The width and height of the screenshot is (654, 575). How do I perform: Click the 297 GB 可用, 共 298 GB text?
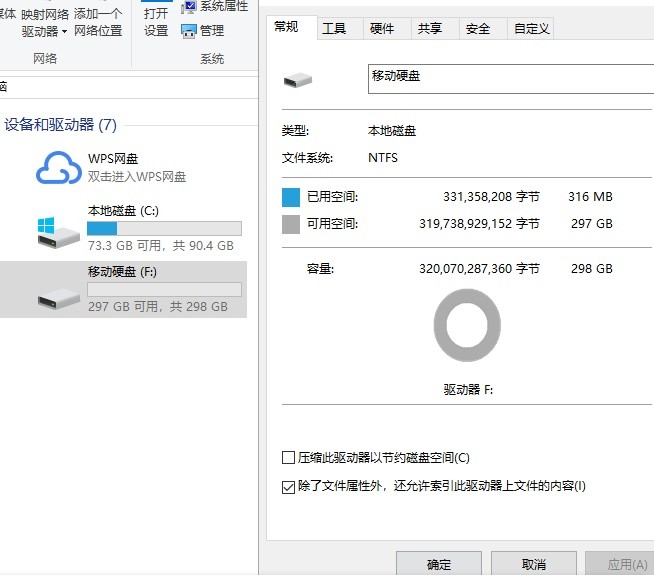[158, 307]
